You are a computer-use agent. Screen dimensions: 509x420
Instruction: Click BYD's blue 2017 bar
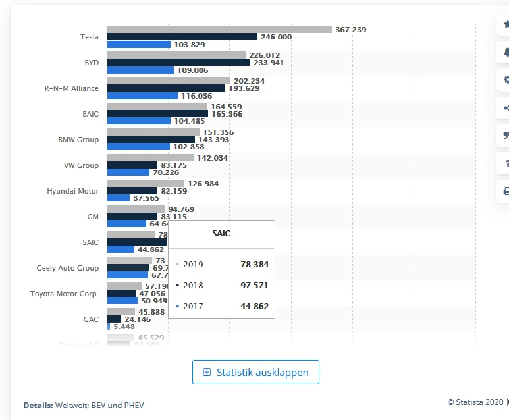pos(140,70)
